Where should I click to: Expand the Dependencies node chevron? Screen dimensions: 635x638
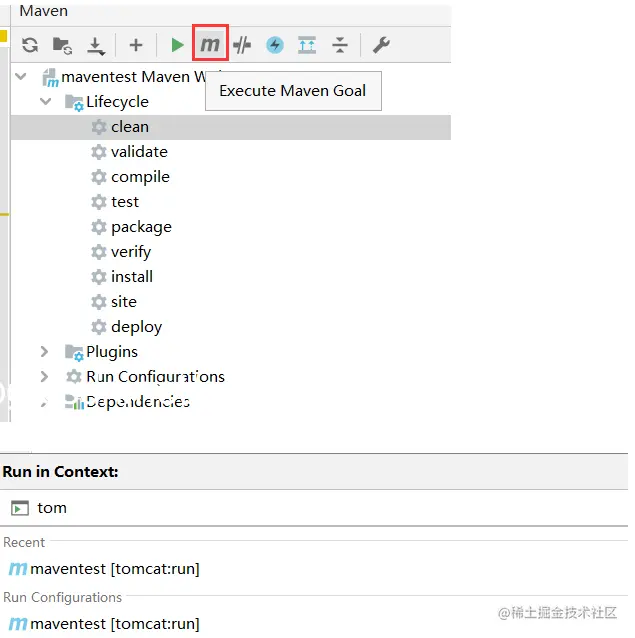pyautogui.click(x=44, y=402)
